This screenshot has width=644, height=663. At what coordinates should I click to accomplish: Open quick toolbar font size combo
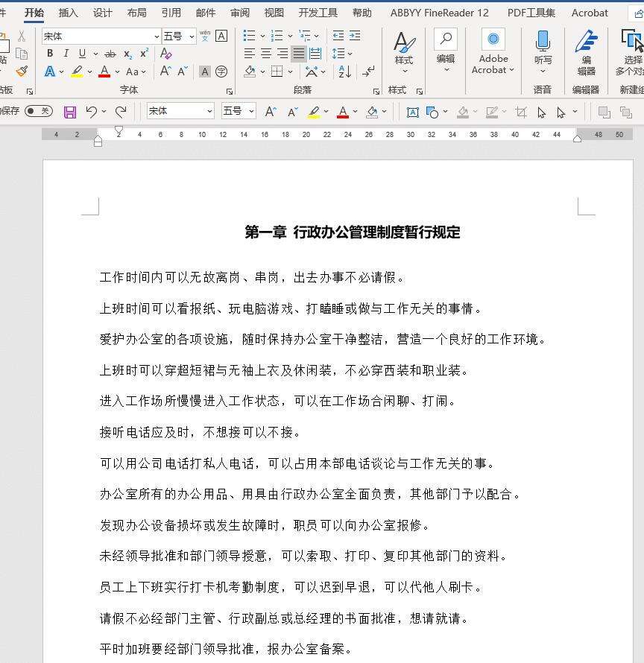click(239, 111)
